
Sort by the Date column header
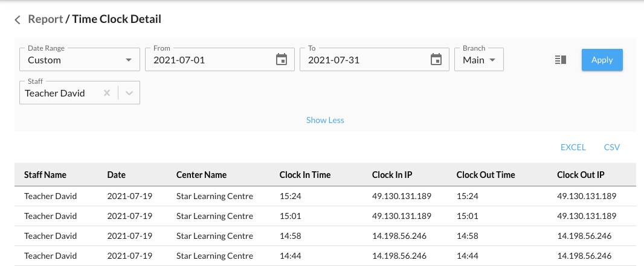coord(116,175)
